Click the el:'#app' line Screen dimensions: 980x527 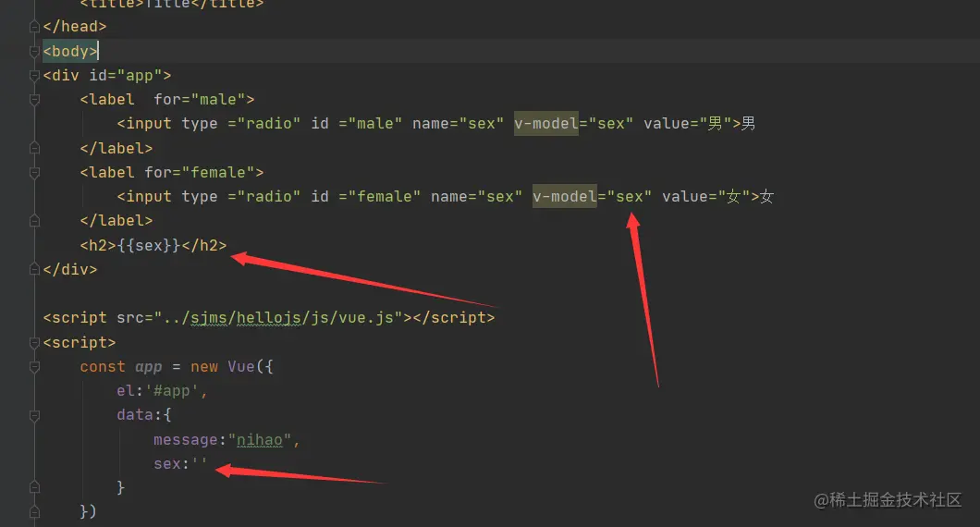pyautogui.click(x=162, y=391)
